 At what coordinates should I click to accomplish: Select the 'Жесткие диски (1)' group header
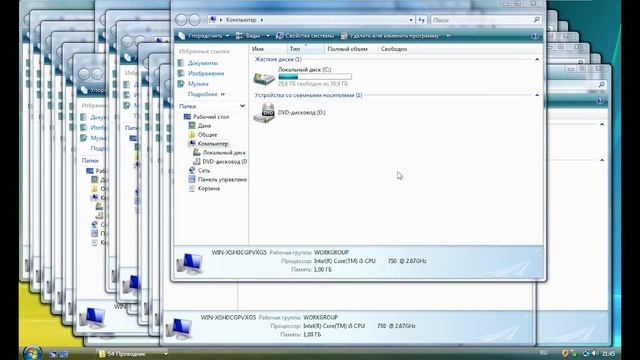click(x=278, y=60)
